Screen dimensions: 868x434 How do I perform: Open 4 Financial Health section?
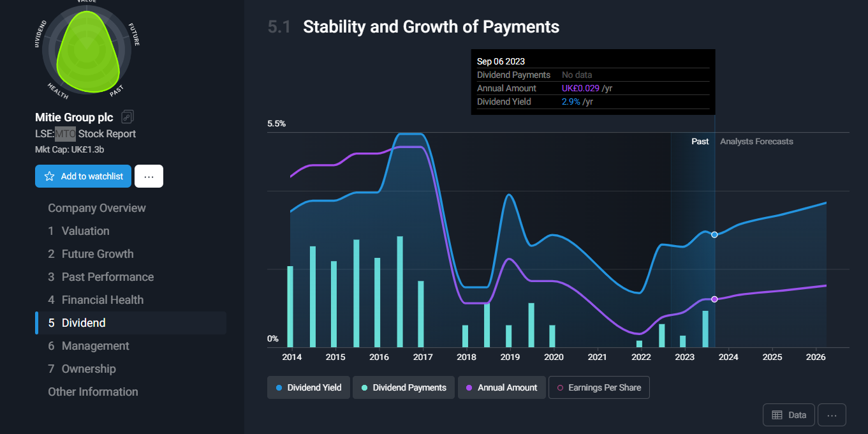point(96,300)
